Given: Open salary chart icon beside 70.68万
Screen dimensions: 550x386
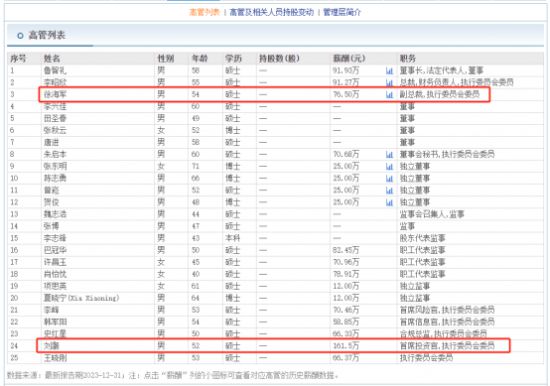Looking at the screenshot, I should tap(389, 154).
